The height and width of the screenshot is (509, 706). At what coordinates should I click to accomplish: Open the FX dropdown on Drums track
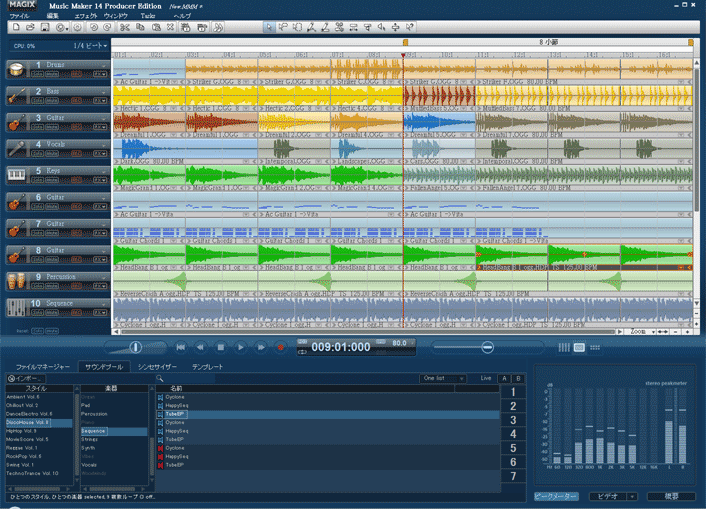point(100,73)
